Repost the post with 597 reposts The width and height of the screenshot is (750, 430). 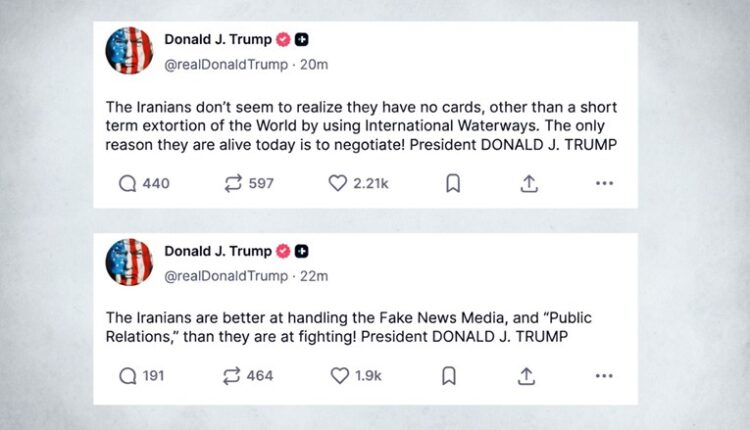pyautogui.click(x=233, y=183)
